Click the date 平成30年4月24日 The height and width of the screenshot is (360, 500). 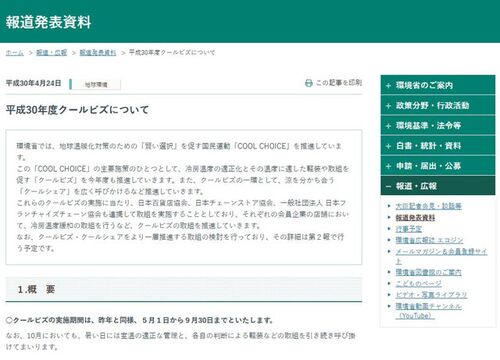33,83
